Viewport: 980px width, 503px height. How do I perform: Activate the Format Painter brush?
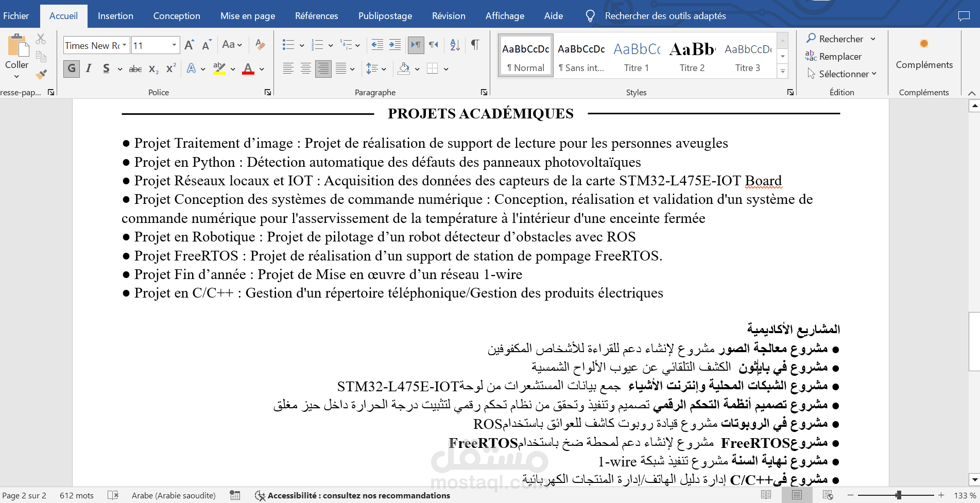click(x=41, y=75)
